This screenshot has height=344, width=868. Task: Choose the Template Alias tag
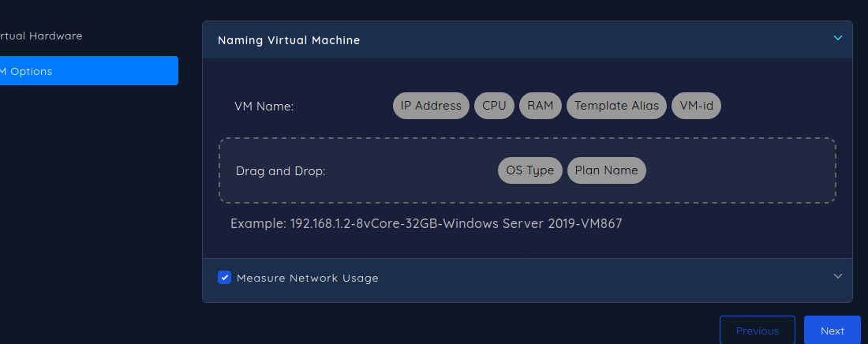(616, 106)
